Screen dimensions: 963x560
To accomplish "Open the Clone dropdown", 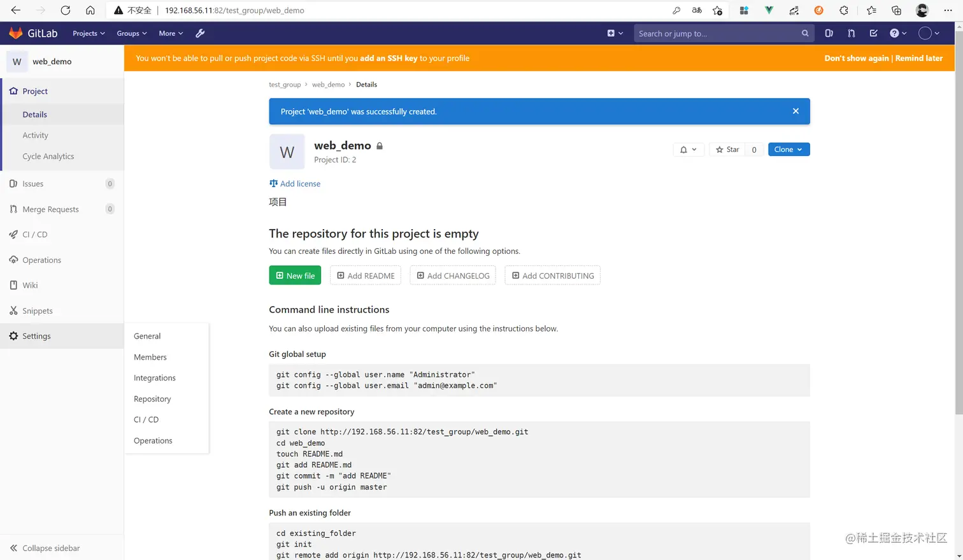I will click(x=788, y=150).
